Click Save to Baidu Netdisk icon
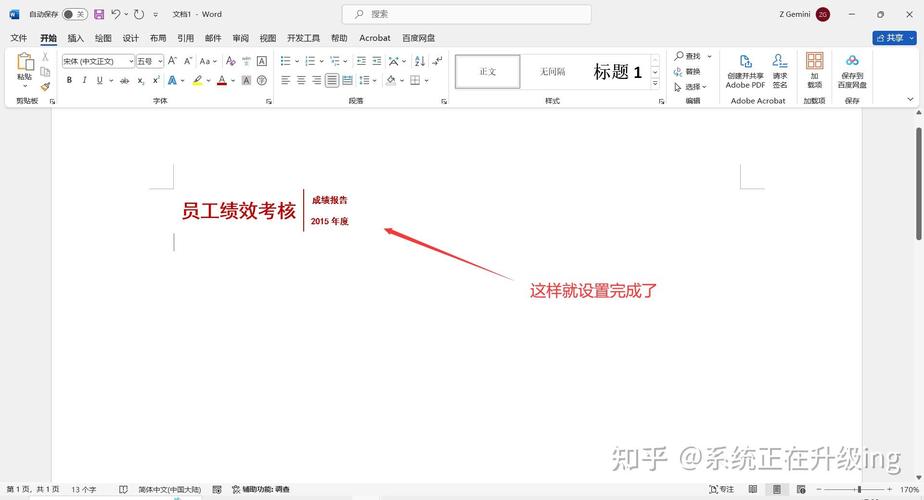The width and height of the screenshot is (924, 500). (852, 71)
